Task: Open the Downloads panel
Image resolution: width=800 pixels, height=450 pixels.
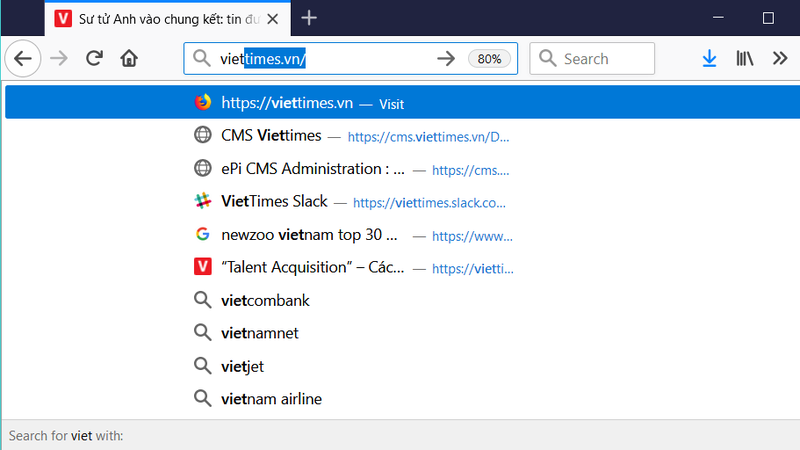Action: coord(709,58)
